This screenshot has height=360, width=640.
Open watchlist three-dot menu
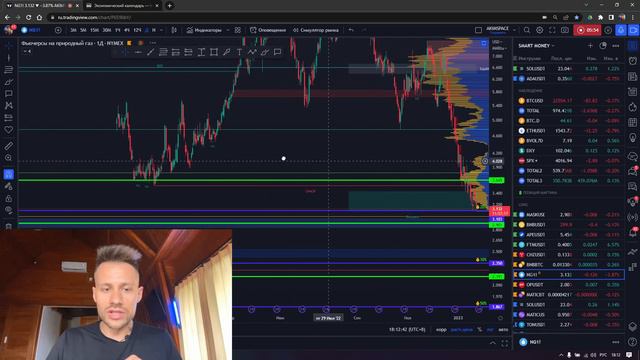(616, 46)
